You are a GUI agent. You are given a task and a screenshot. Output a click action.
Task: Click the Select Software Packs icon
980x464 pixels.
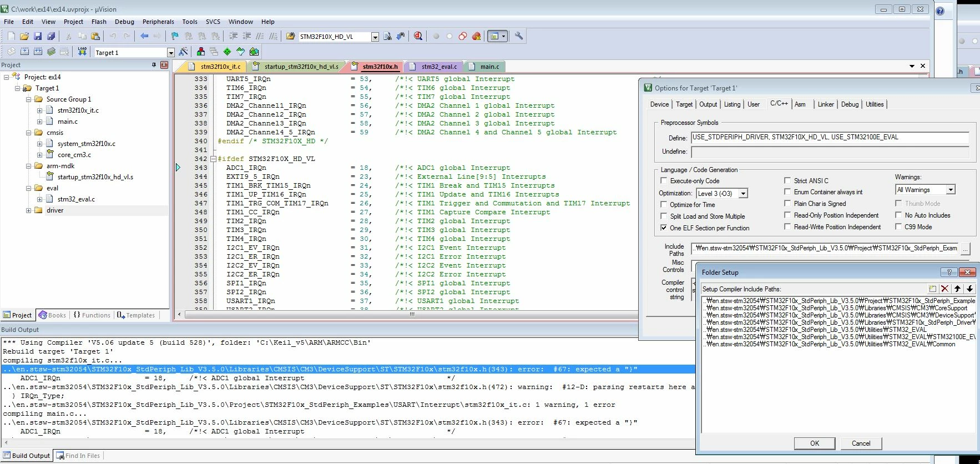240,52
